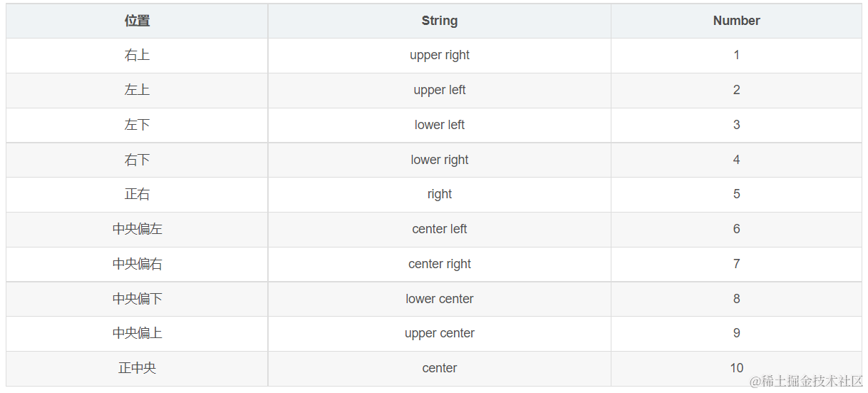Click the Number column header
Image resolution: width=868 pixels, height=393 pixels.
[736, 21]
